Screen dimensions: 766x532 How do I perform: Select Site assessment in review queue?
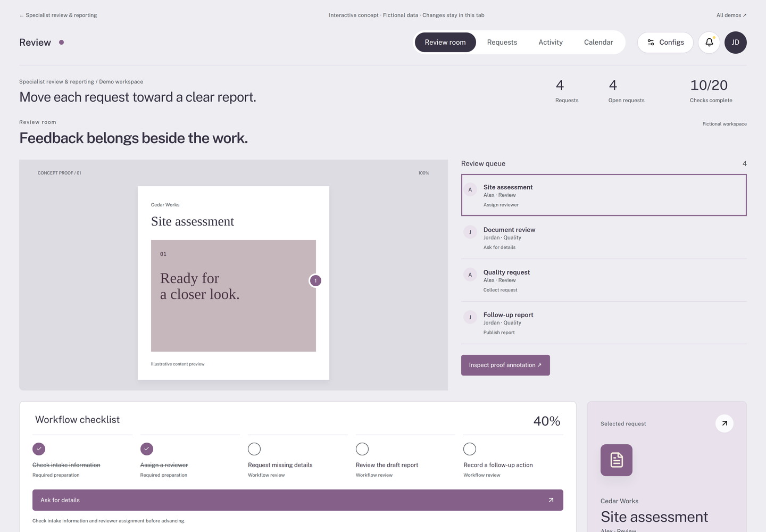click(x=604, y=195)
